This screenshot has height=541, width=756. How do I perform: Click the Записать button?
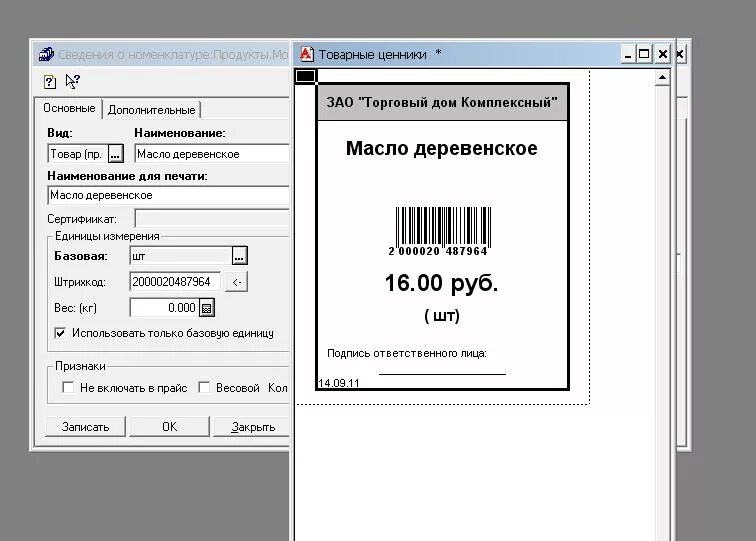click(85, 427)
